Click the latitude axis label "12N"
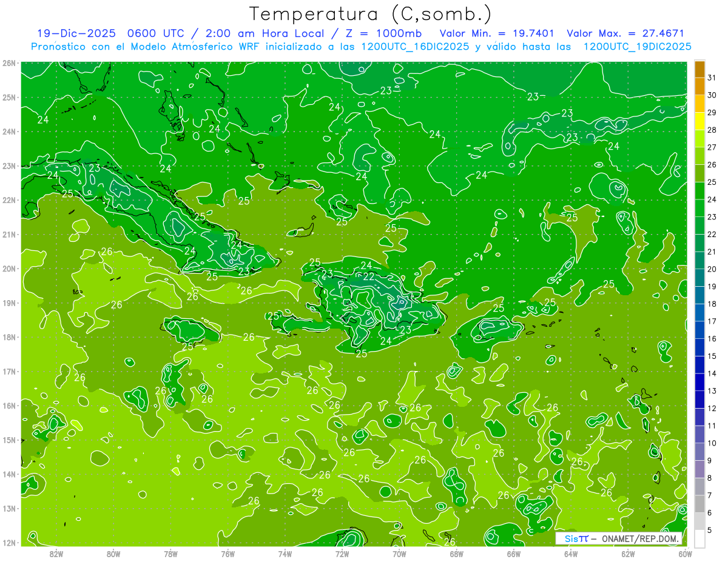Image resolution: width=728 pixels, height=562 pixels. coord(9,542)
